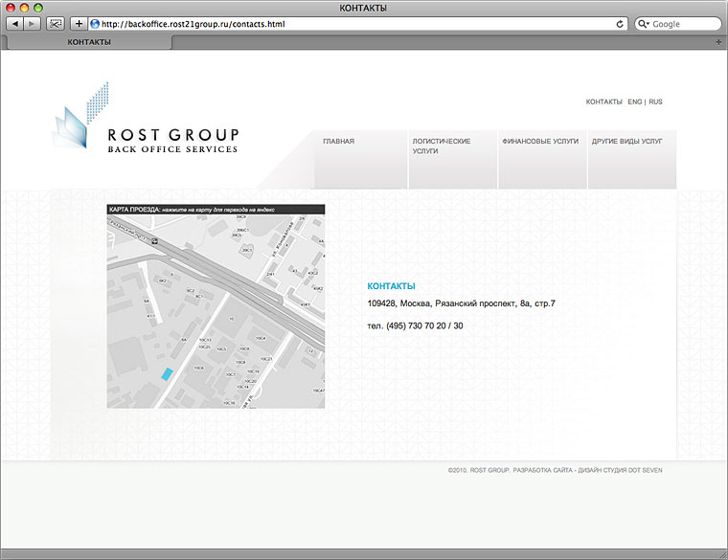This screenshot has height=560, width=728.
Task: Click the browser Forward arrow button
Action: pyautogui.click(x=32, y=24)
